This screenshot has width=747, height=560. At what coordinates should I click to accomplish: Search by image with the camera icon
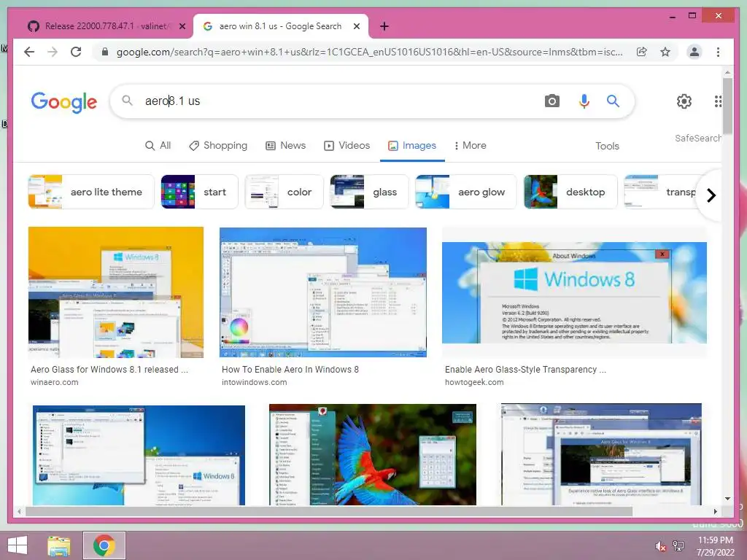point(552,101)
